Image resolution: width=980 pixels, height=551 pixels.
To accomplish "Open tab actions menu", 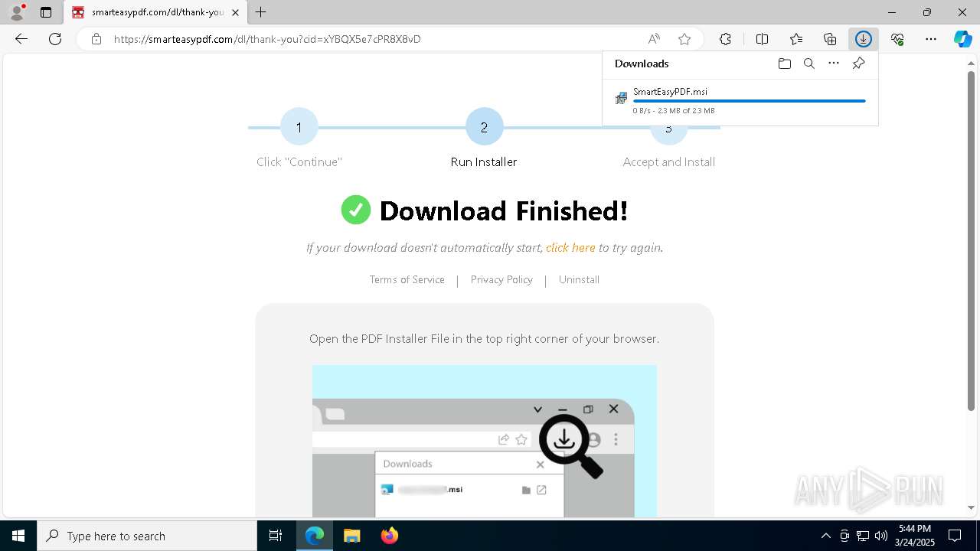I will 46,12.
